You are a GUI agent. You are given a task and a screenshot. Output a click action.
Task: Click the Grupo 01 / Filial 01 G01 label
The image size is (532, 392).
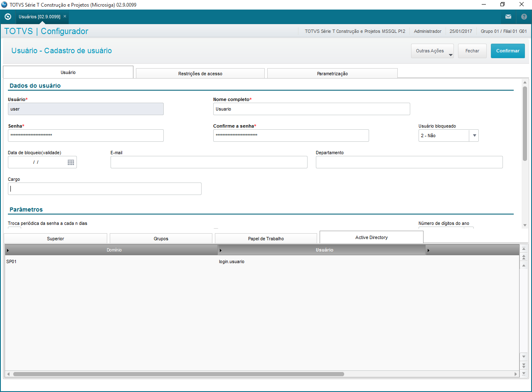click(504, 31)
